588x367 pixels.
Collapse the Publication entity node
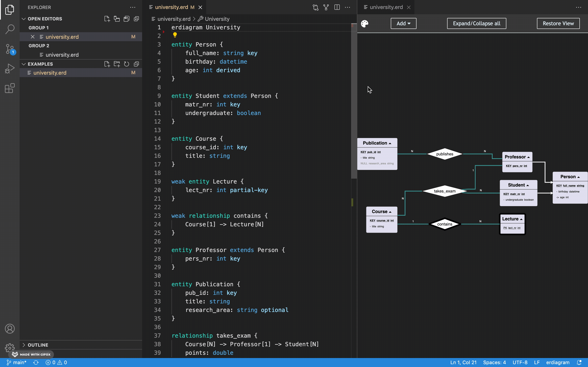390,143
